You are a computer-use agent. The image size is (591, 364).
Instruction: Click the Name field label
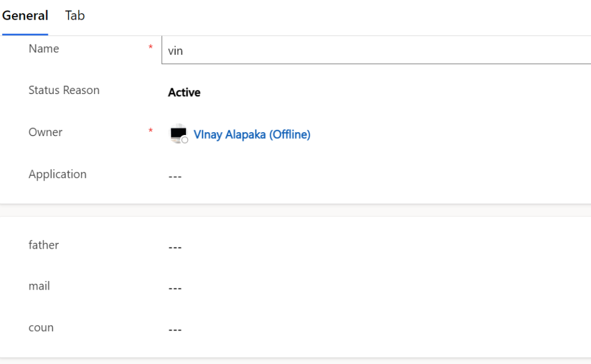(44, 48)
